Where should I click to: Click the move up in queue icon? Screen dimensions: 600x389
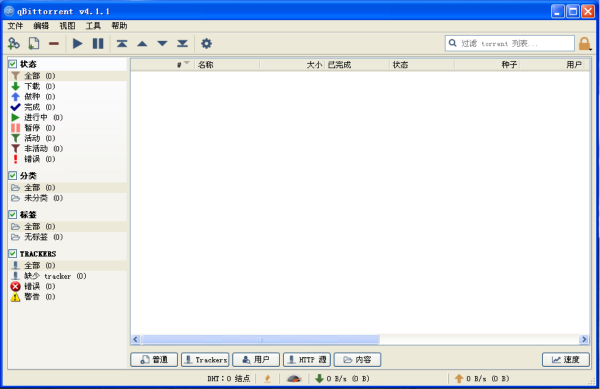(142, 44)
